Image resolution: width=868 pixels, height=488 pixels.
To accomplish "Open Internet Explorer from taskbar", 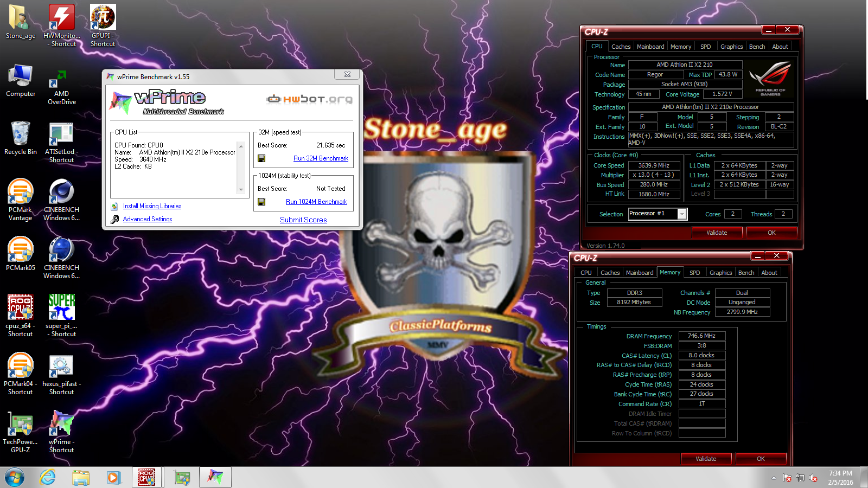I will click(48, 478).
